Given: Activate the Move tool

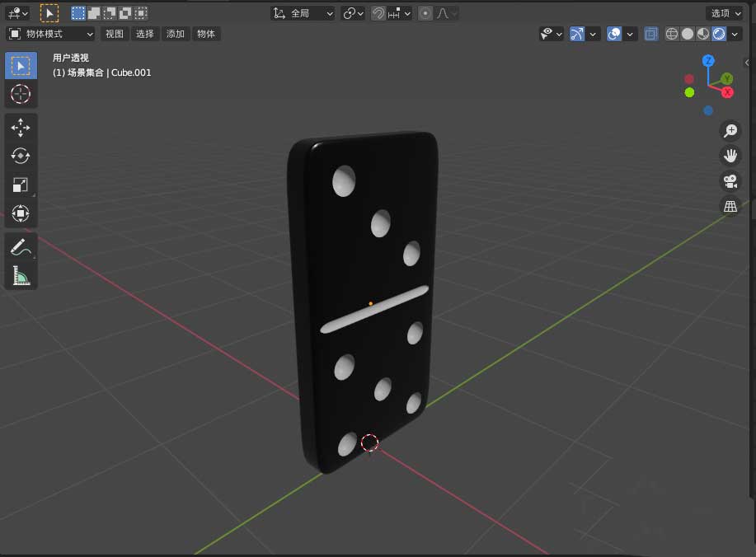Looking at the screenshot, I should [21, 128].
